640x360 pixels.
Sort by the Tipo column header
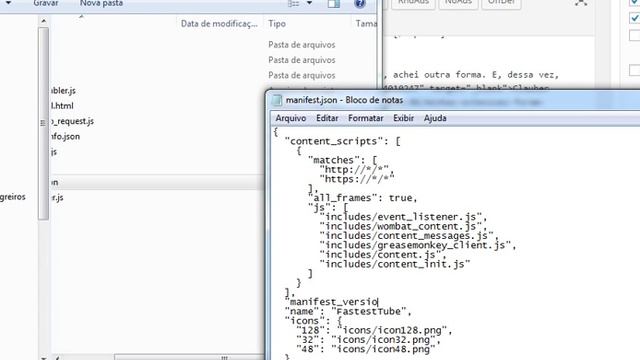277,24
